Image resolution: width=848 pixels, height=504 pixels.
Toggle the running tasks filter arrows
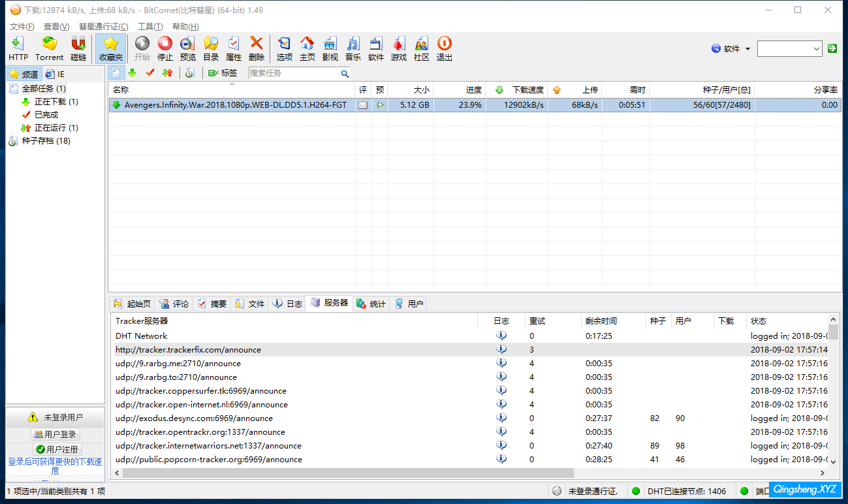[168, 73]
